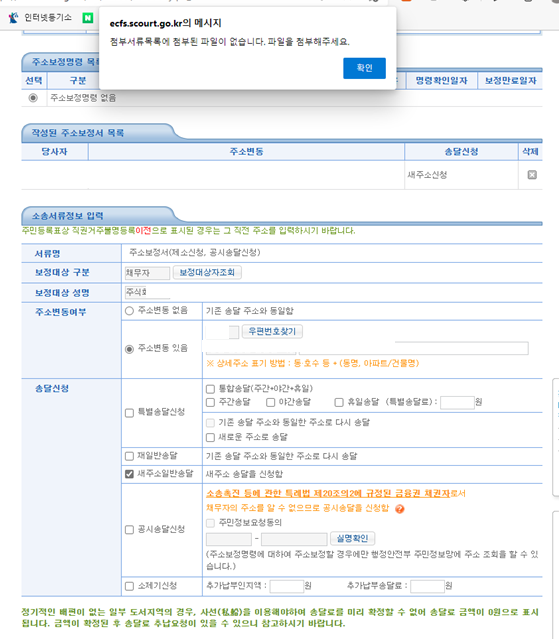Select the 주소변동 없음 radio option
Screen dimensions: 559x639
point(129,311)
